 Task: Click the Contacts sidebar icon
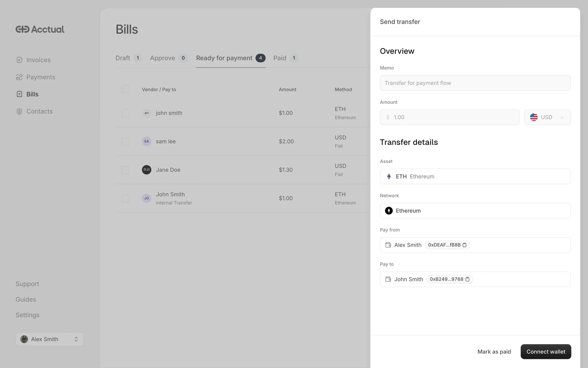[x=19, y=112]
